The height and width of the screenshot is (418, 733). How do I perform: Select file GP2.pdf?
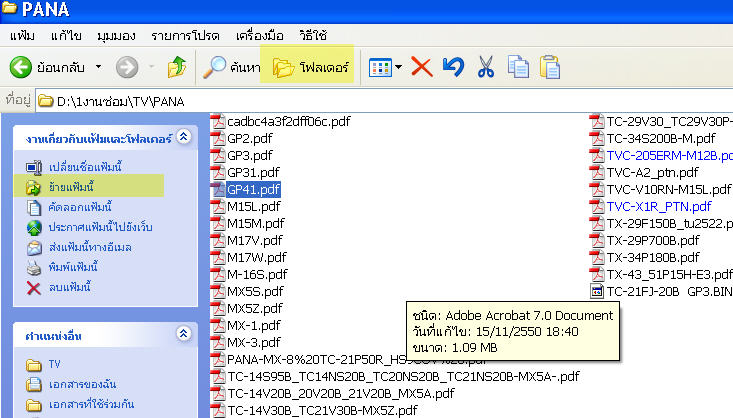[x=250, y=138]
